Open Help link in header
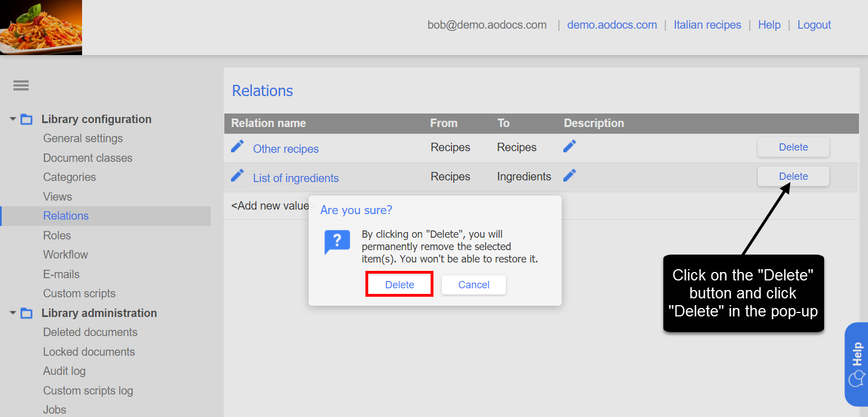 point(769,25)
